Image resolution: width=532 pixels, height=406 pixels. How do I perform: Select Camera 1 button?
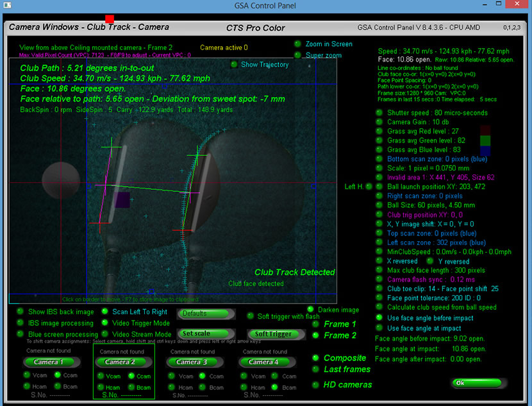pos(51,362)
